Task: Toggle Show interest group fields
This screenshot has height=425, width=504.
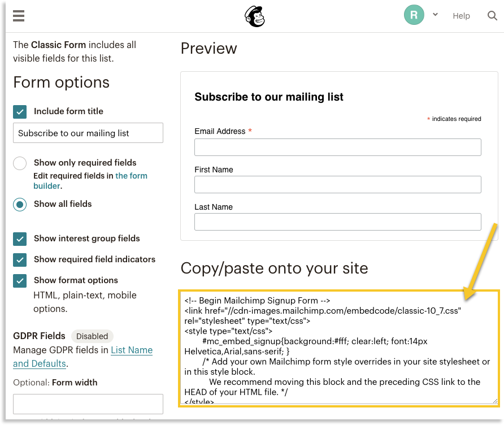Action: [20, 239]
